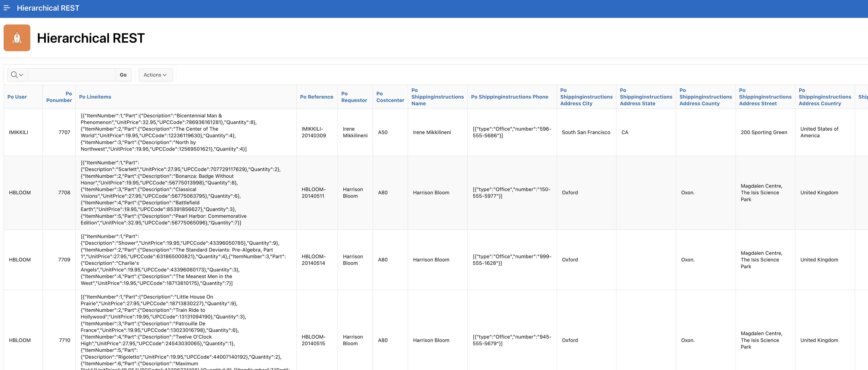868x370 pixels.
Task: Click the Po Lineitems column header
Action: coord(95,97)
